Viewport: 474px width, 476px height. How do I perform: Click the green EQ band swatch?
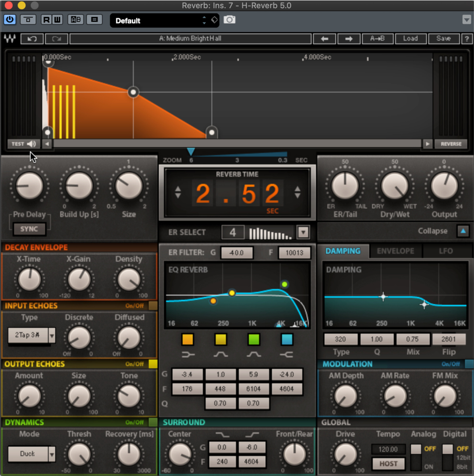click(253, 340)
